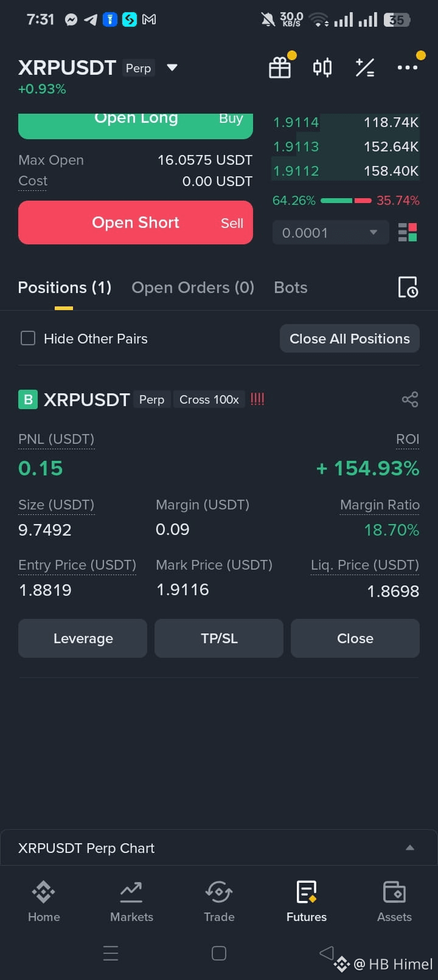Open the 0.0001 price precision dropdown
Viewport: 438px width, 980px height.
tap(330, 232)
